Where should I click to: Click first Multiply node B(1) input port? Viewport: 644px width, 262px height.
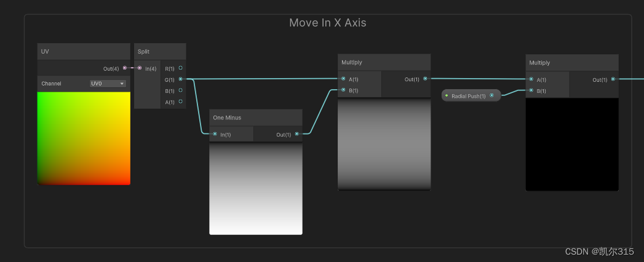343,90
